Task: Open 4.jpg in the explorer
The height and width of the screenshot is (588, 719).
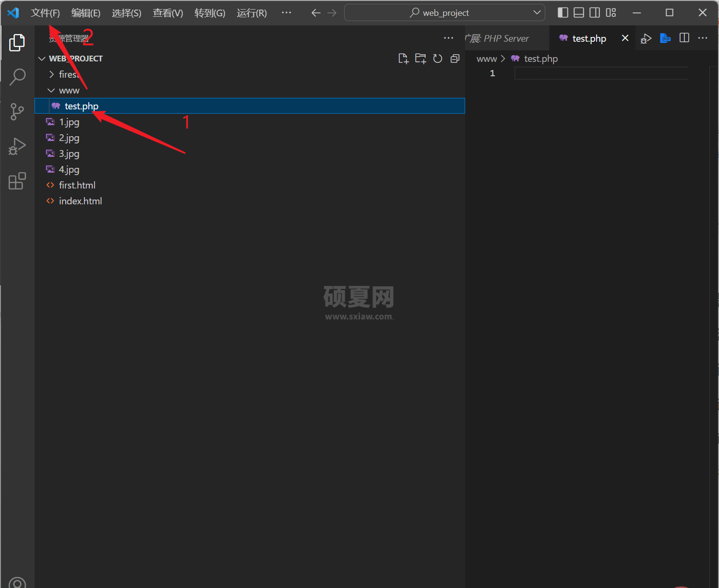Action: 250,169
